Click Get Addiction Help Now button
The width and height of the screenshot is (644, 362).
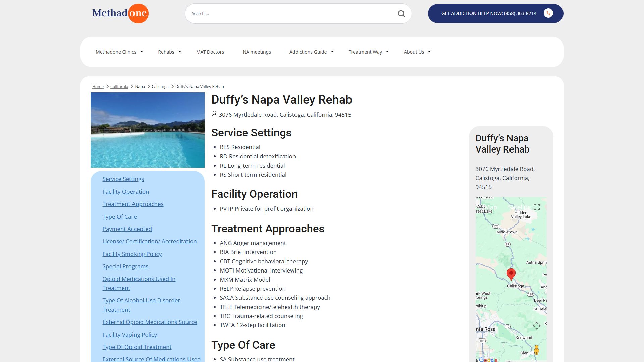click(x=495, y=13)
